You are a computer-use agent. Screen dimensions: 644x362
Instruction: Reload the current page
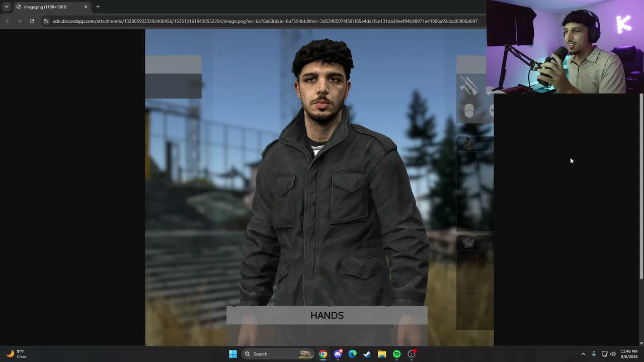click(x=32, y=21)
